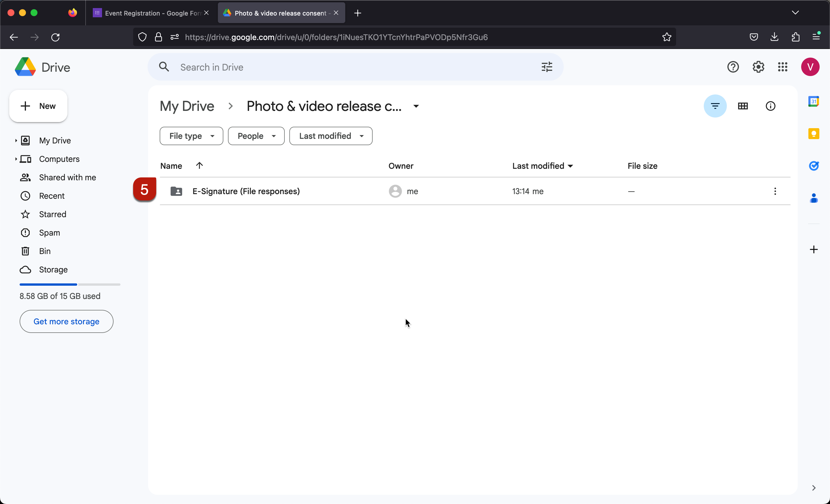Open Google Tasks from the side panel

pos(814,166)
